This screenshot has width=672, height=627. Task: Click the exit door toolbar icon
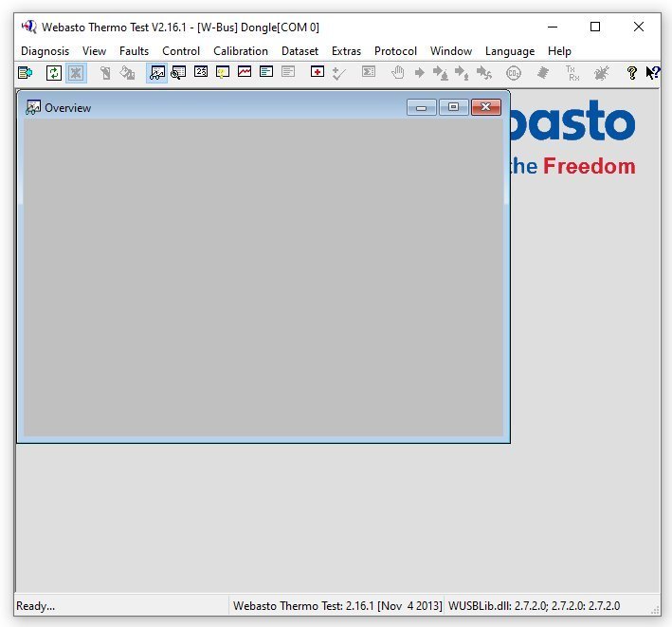pos(25,72)
